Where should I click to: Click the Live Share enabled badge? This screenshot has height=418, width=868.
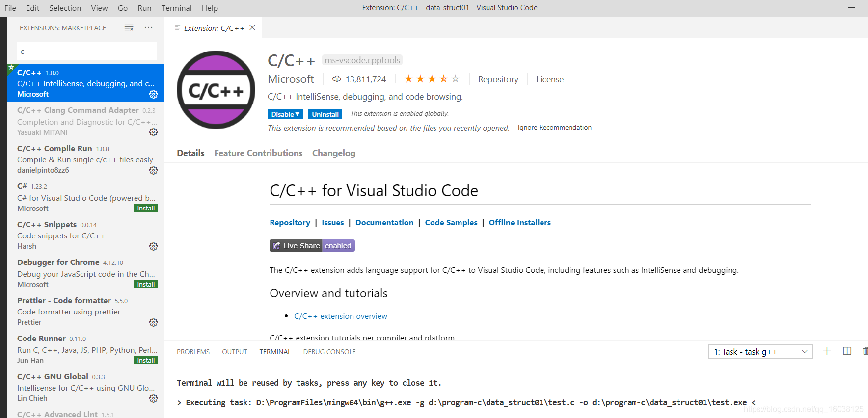312,246
